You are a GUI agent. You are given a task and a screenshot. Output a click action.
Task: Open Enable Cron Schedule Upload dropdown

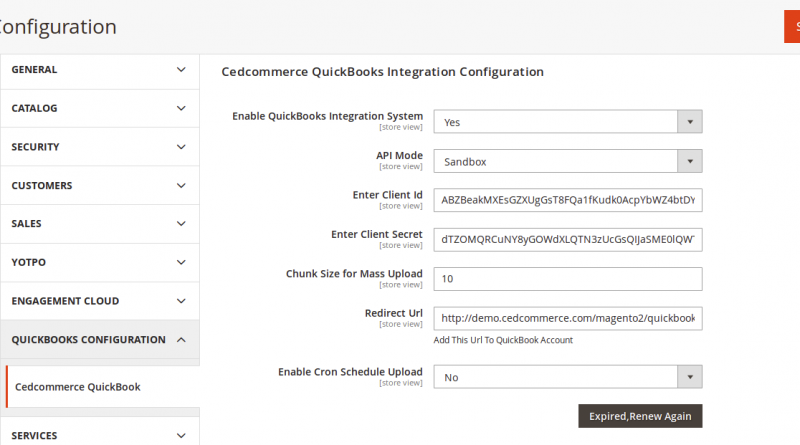point(567,377)
